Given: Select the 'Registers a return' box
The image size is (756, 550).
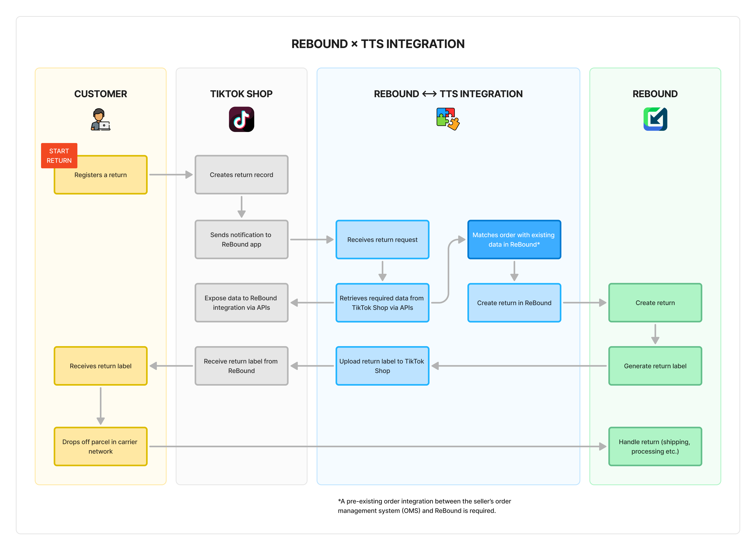Looking at the screenshot, I should 101,175.
